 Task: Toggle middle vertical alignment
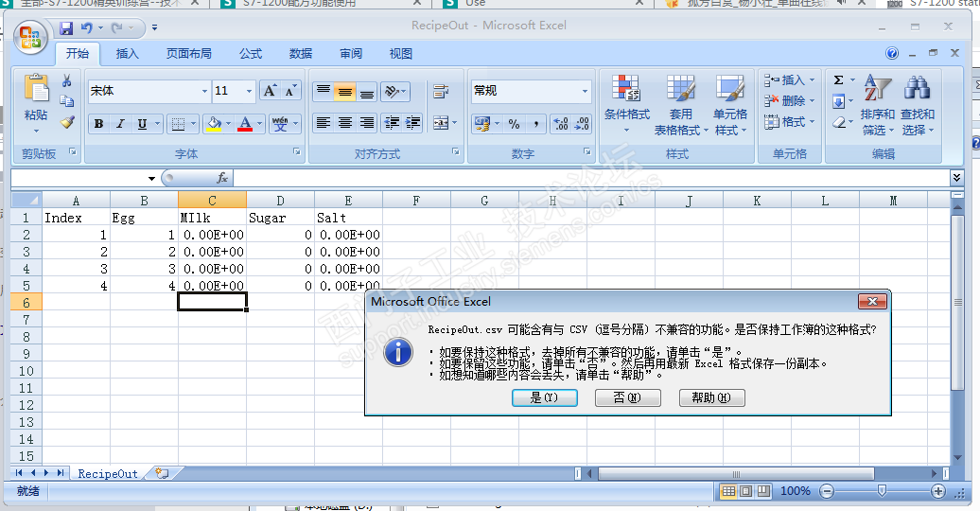click(x=344, y=91)
